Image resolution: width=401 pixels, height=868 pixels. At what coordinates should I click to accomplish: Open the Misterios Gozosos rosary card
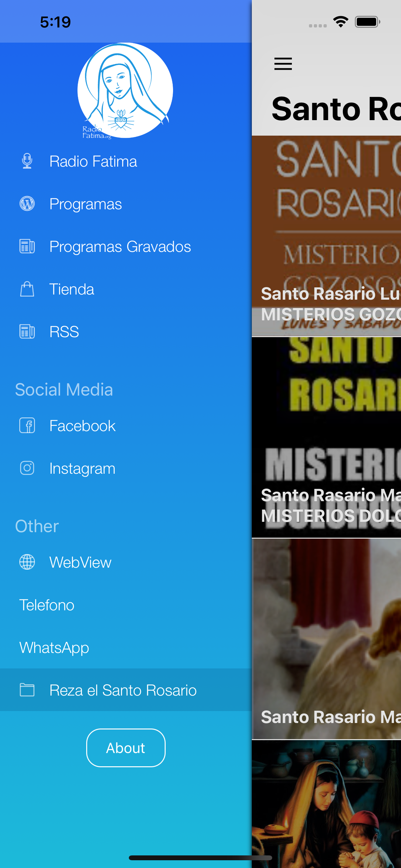coord(326,236)
